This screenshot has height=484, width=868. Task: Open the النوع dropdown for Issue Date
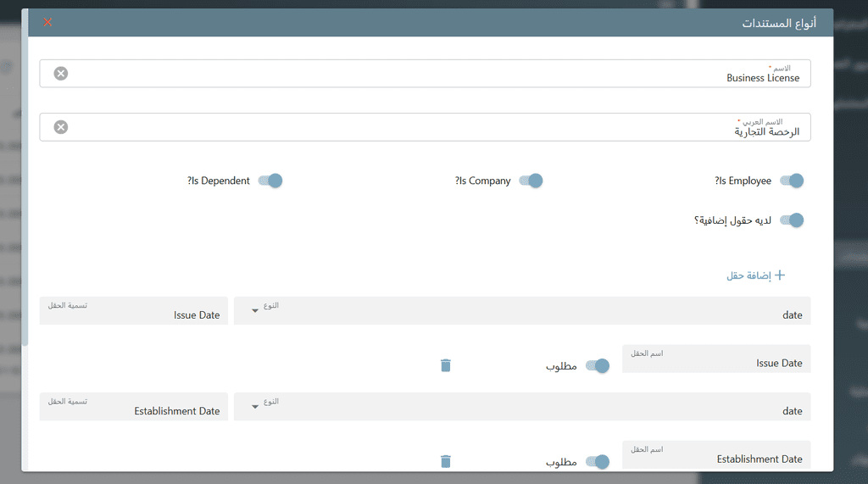click(x=522, y=311)
